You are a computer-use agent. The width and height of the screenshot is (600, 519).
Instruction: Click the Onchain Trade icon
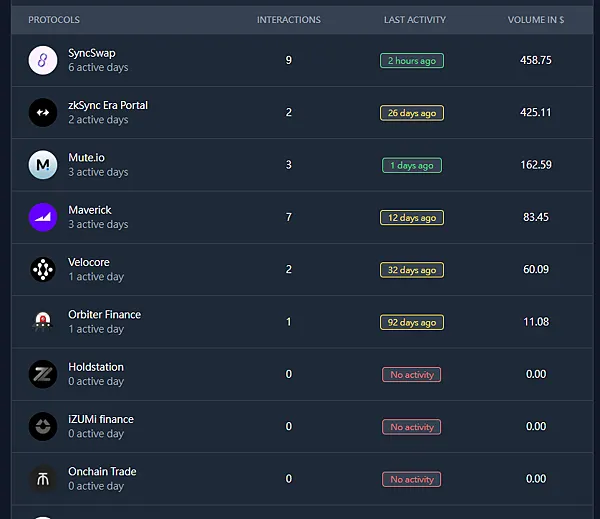[43, 478]
